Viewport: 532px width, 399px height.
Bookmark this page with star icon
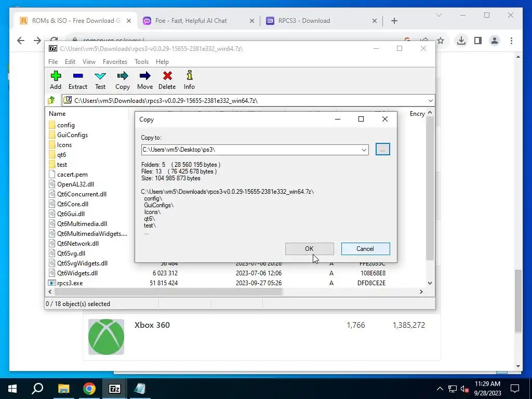click(x=441, y=41)
